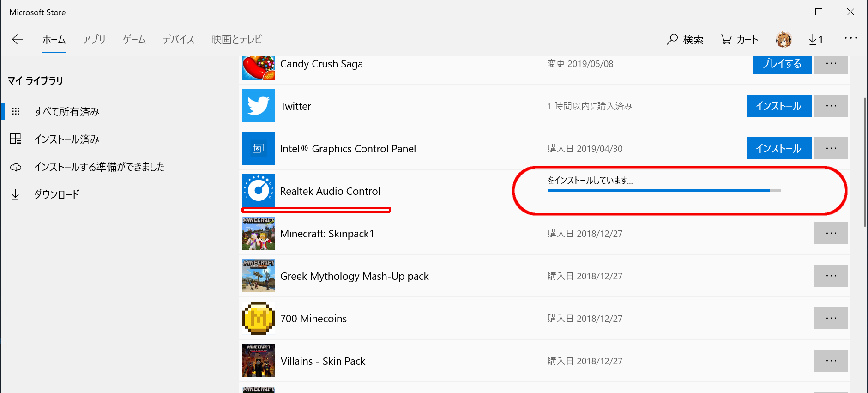Switch to the アプリ tab
Image resolution: width=868 pixels, height=393 pixels.
pos(94,40)
